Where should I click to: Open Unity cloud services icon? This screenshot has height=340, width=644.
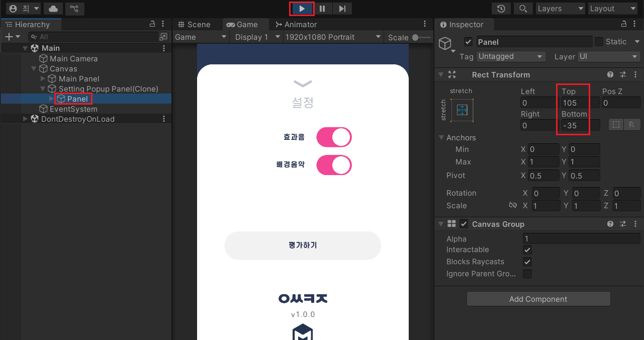pyautogui.click(x=53, y=9)
